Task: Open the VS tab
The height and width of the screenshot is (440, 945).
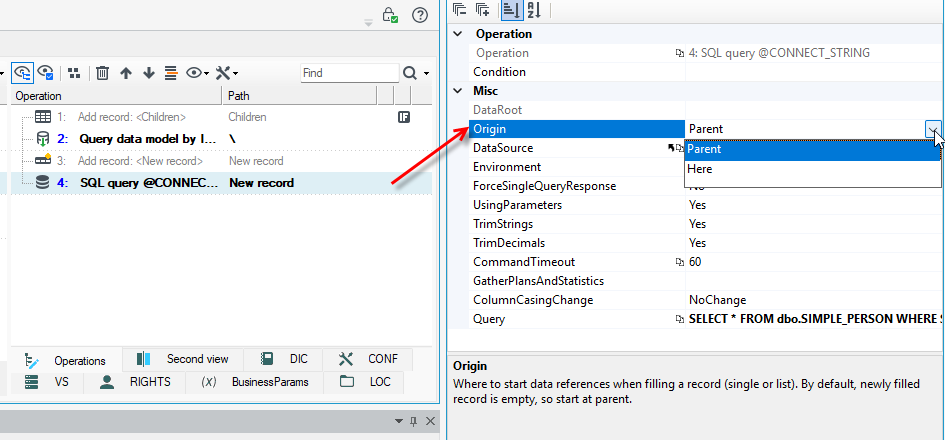Action: pyautogui.click(x=47, y=382)
